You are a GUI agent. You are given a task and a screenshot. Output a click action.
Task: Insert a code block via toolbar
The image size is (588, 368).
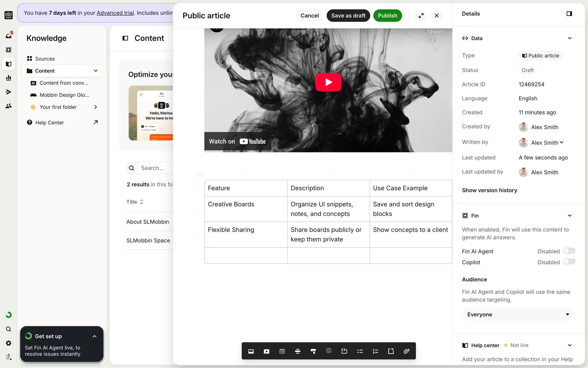(344, 351)
